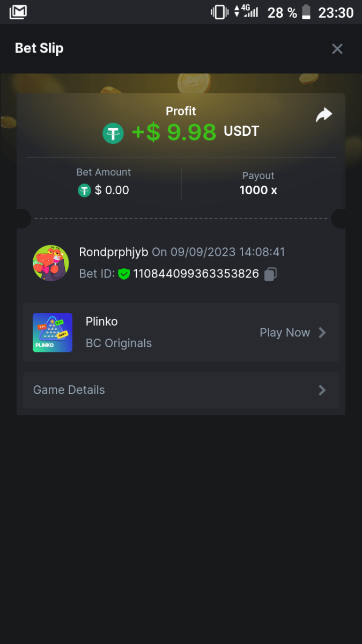This screenshot has height=644, width=362.
Task: Tap the BC Originals provider label
Action: click(119, 343)
